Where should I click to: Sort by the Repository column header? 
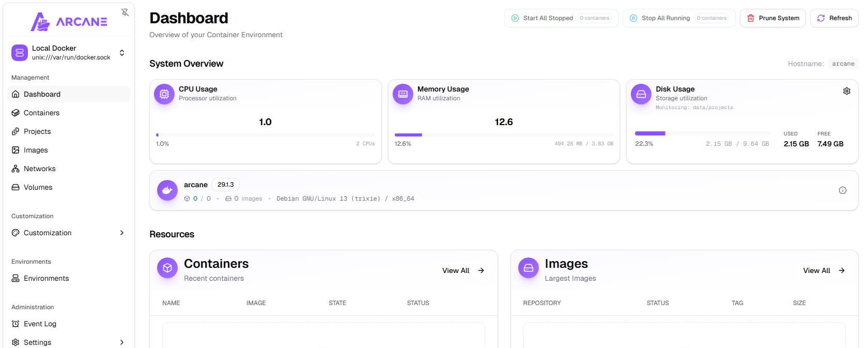[x=541, y=303]
